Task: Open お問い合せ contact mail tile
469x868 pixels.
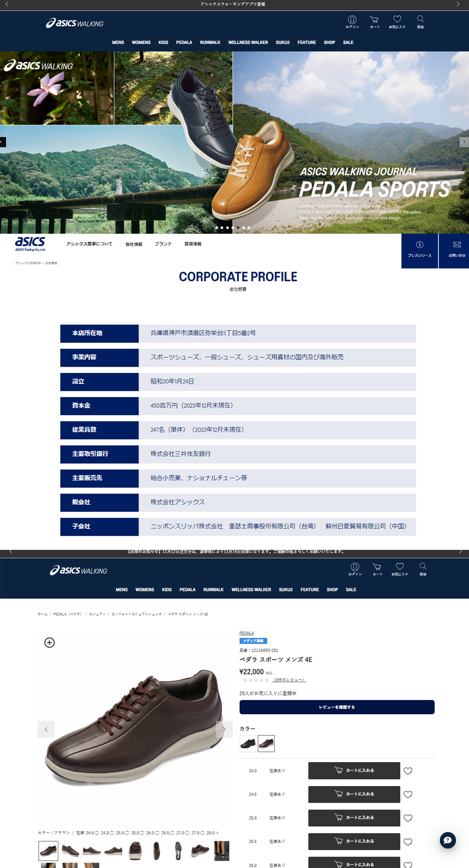Action: click(454, 251)
